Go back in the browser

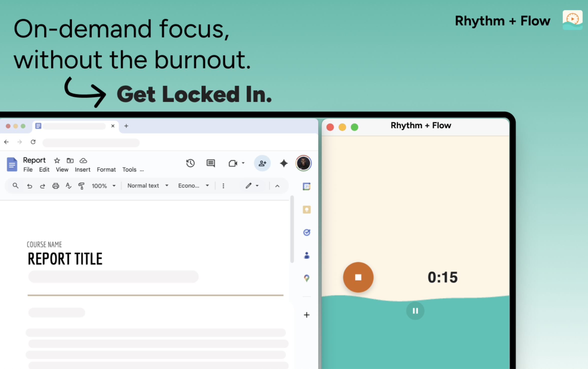coord(7,142)
